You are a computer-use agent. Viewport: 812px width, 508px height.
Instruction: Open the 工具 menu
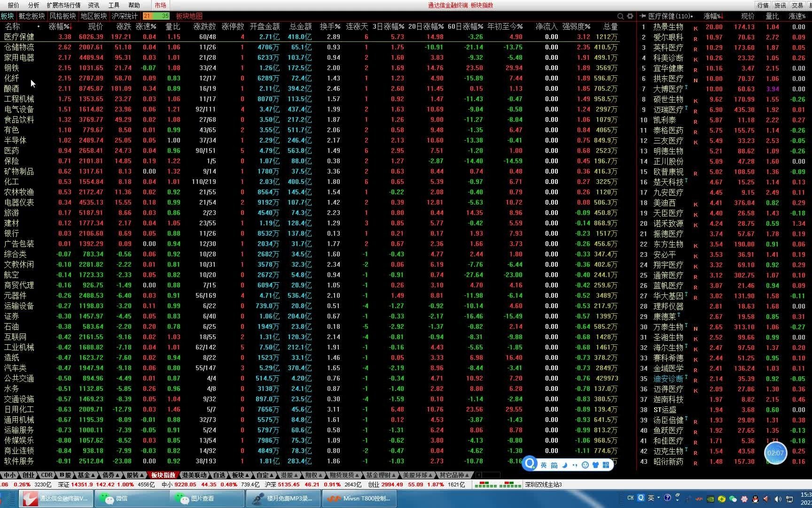point(114,5)
